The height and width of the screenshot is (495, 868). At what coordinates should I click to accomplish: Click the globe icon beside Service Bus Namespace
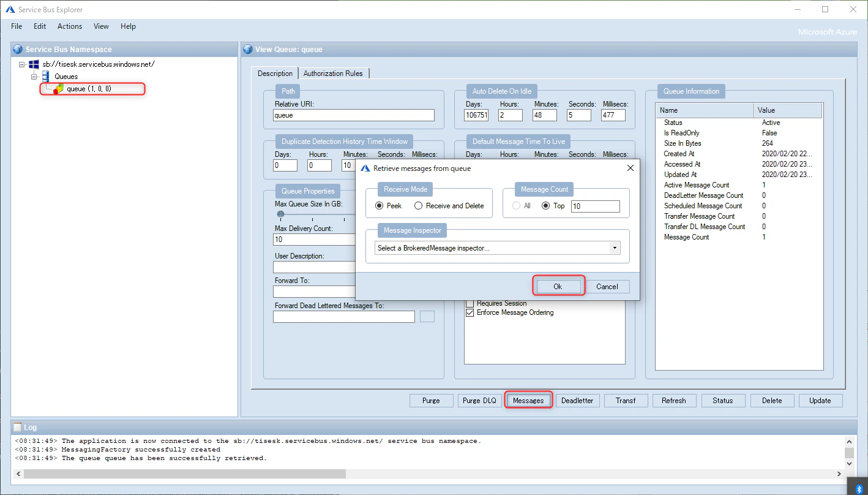[x=18, y=50]
